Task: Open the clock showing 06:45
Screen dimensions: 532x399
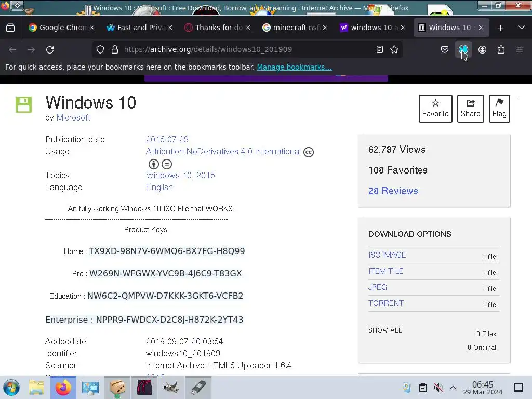Action: point(483,388)
